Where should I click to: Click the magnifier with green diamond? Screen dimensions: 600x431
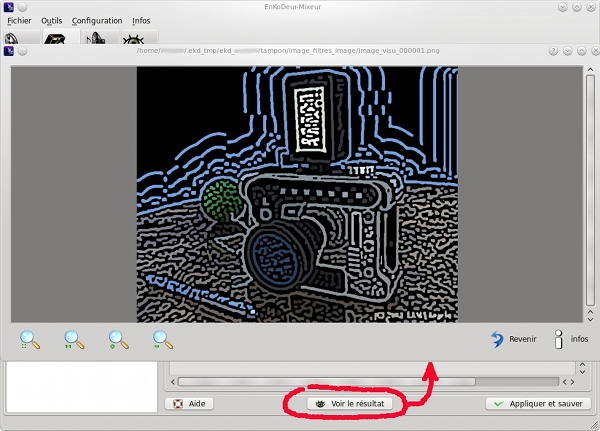(118, 340)
